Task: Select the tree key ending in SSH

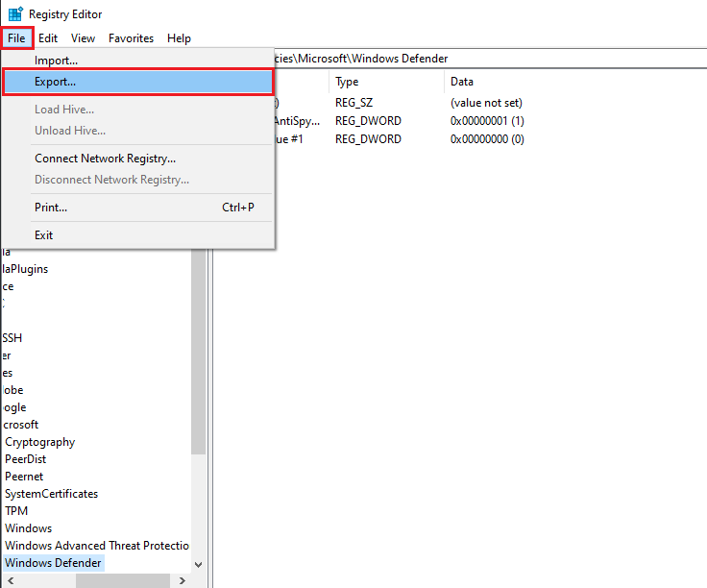Action: coord(12,338)
